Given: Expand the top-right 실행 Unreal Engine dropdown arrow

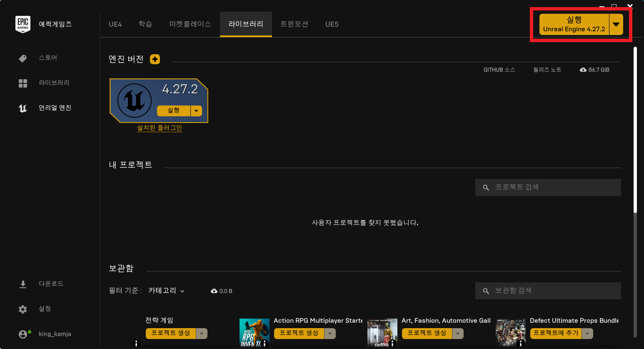Looking at the screenshot, I should 616,24.
